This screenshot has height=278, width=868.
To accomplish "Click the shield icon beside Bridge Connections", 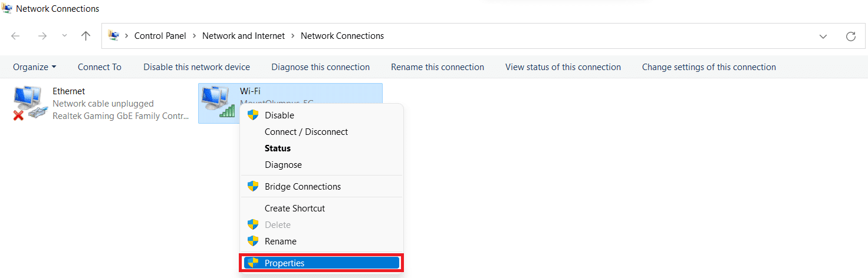I will point(253,187).
